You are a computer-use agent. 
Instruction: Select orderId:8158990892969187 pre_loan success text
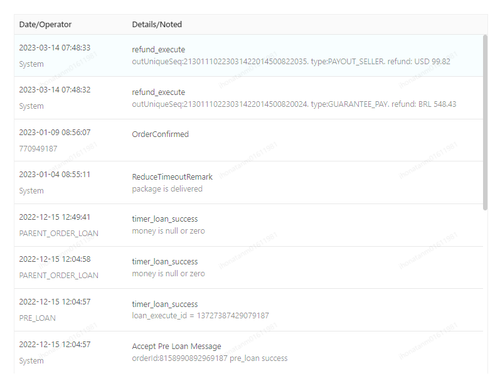tap(210, 358)
